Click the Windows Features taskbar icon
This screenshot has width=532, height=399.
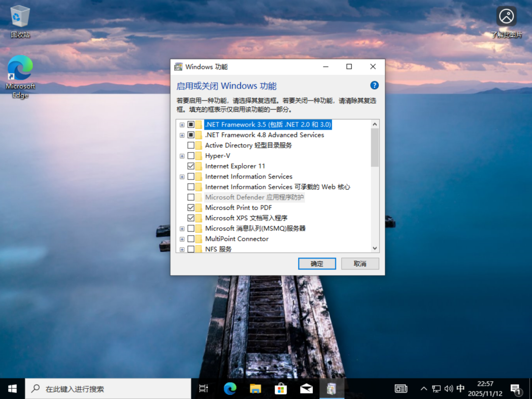(332, 389)
